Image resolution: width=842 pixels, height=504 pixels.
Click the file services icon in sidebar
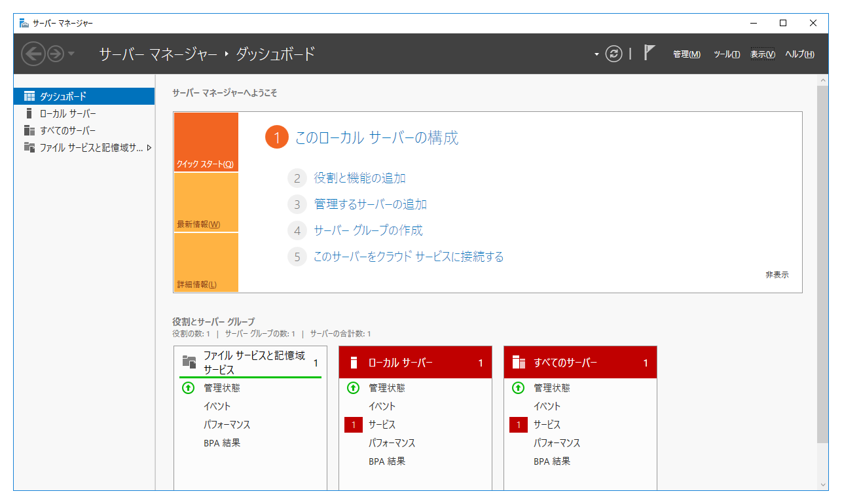pyautogui.click(x=29, y=147)
